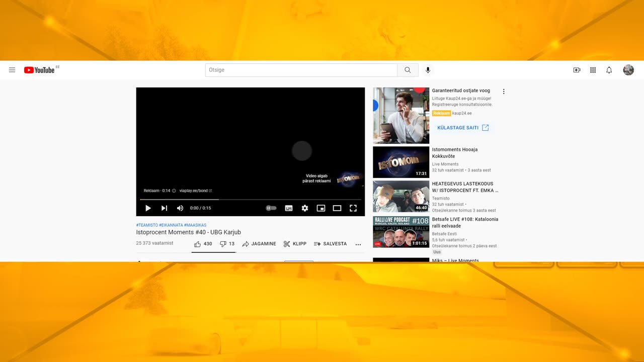Save the video with SALVESTA

330,244
